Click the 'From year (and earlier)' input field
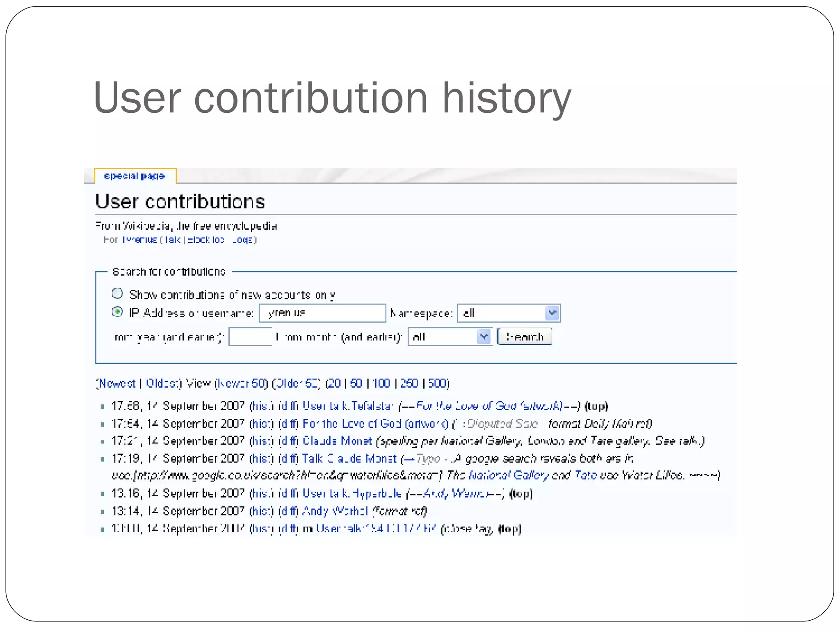The height and width of the screenshot is (630, 840). pos(250,337)
